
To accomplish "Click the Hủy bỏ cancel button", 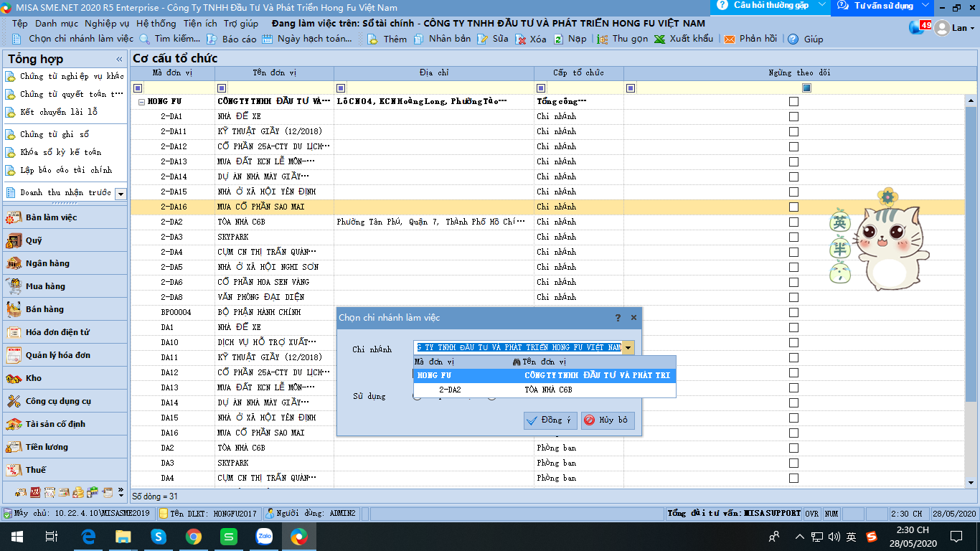I will coord(607,420).
